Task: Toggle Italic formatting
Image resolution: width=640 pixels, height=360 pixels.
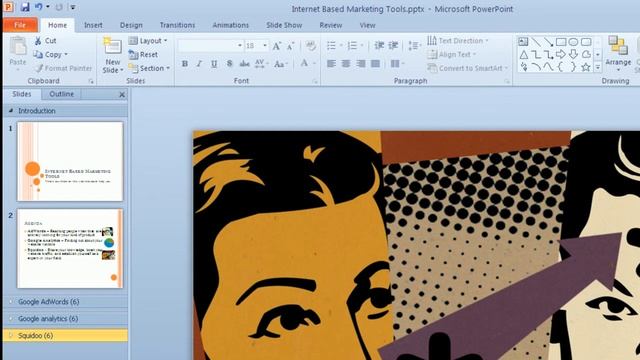Action: tap(199, 64)
